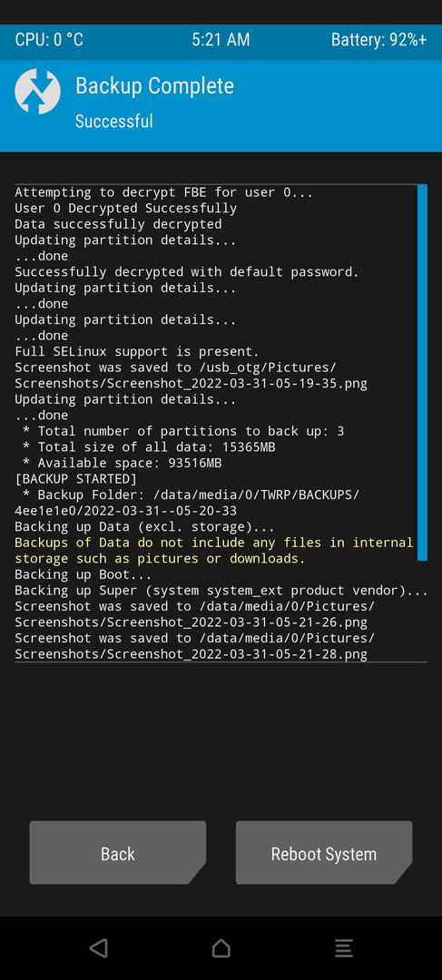Tap the Android home navigation icon
Screen dimensions: 442x980
(x=221, y=948)
